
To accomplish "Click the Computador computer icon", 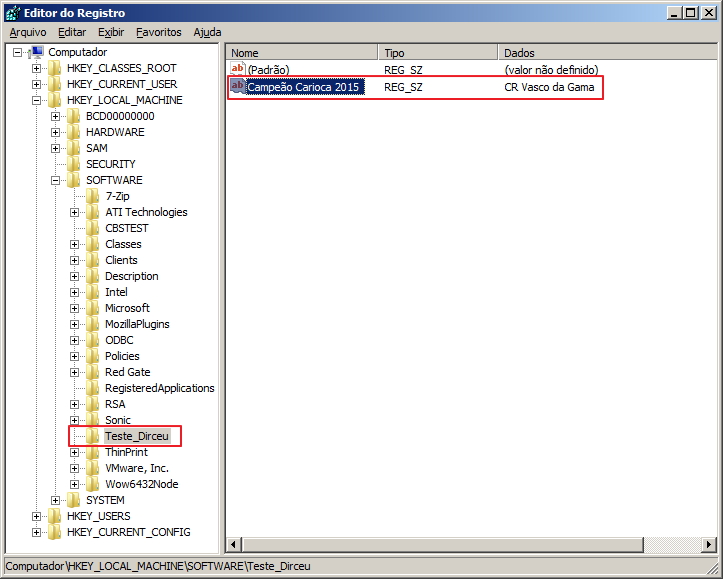I will point(37,52).
